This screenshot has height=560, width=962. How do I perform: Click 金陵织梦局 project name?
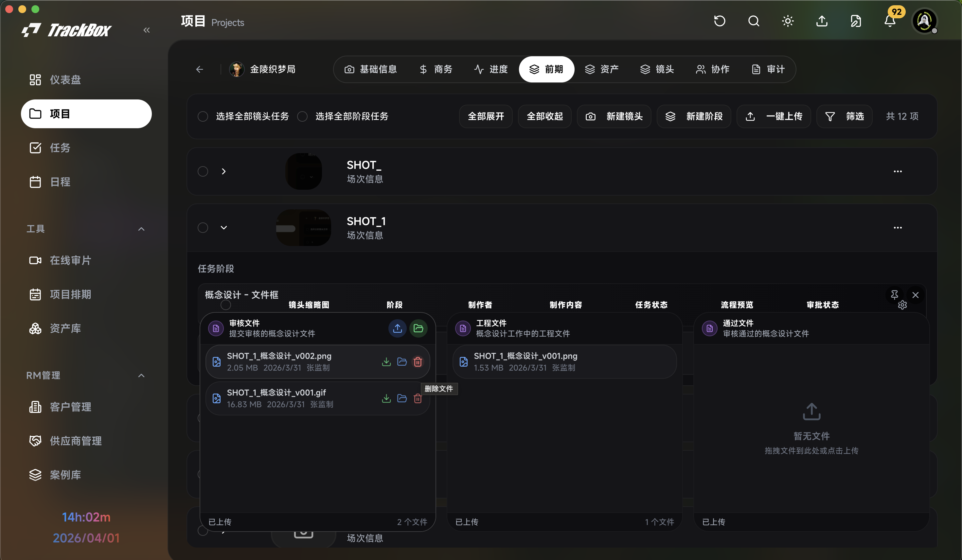[273, 69]
